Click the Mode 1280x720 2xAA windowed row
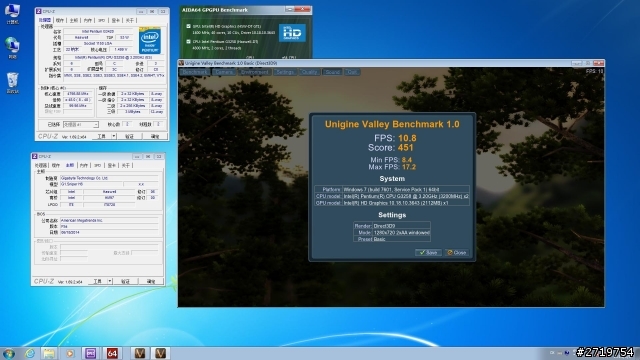The height and width of the screenshot is (360, 640). [392, 232]
